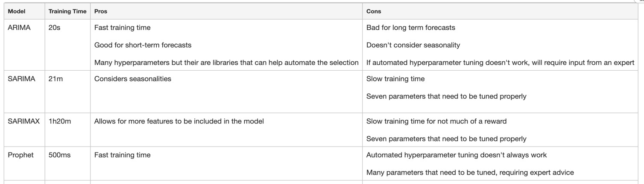Click the Model column header
The image size is (644, 184).
coord(17,11)
